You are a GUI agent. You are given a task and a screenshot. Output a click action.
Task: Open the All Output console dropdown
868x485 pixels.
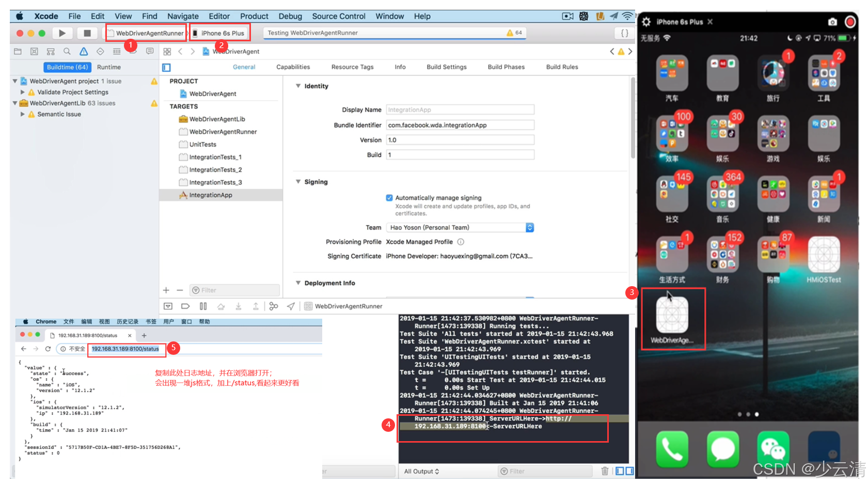pyautogui.click(x=421, y=471)
